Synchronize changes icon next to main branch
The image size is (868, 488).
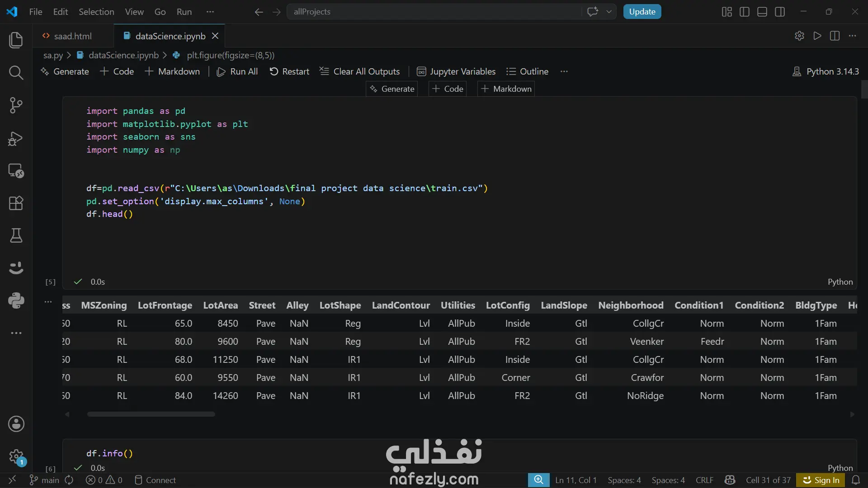pyautogui.click(x=69, y=480)
